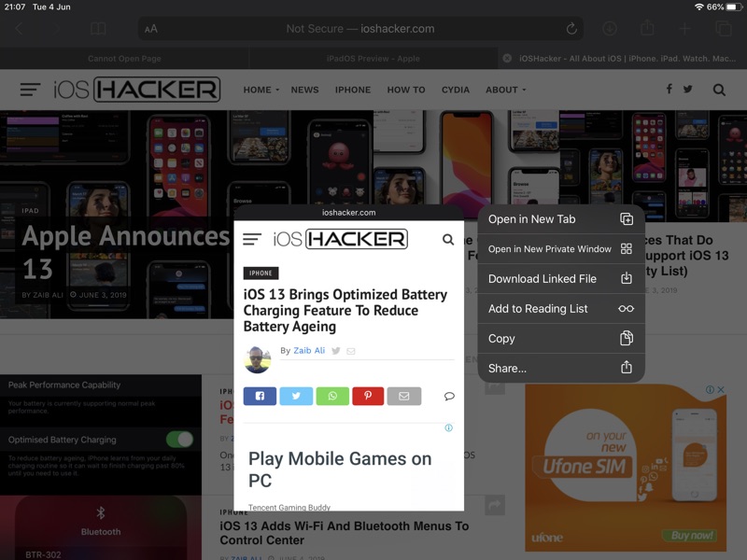
Task: Tap the address bar showing ioshacker.com
Action: pyautogui.click(x=360, y=29)
